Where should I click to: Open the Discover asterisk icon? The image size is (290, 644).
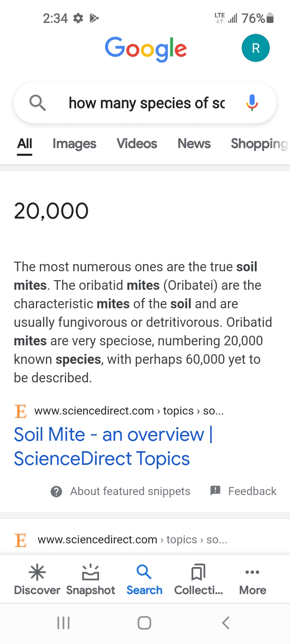[x=37, y=572]
